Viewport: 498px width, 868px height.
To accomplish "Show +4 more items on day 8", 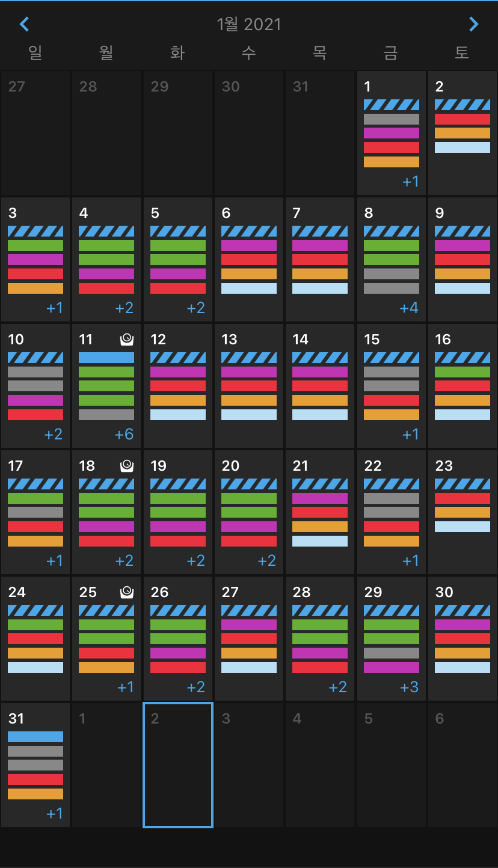I will [409, 308].
